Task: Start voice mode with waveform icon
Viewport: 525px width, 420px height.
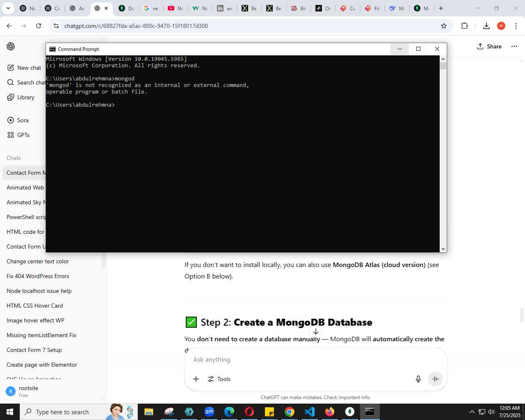Action: [x=436, y=379]
